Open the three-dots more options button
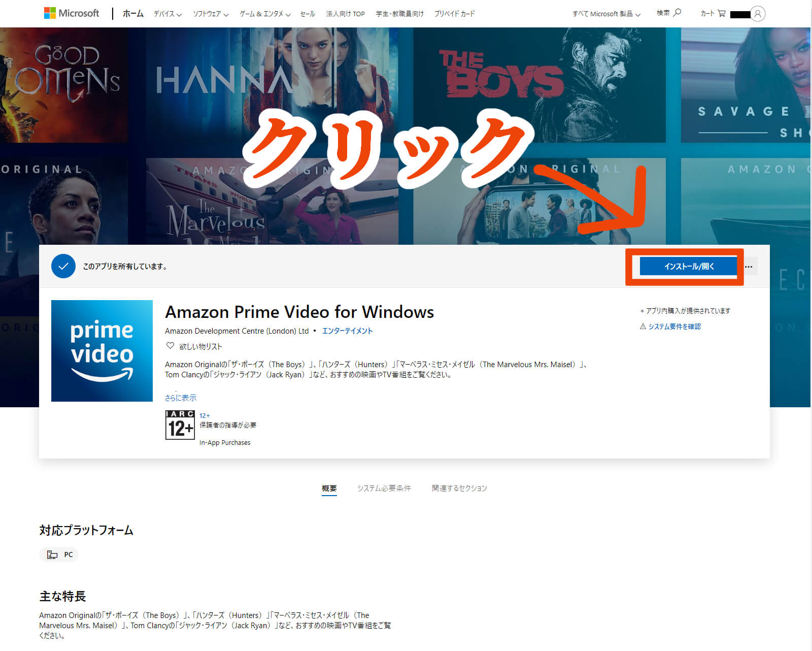 pos(749,267)
